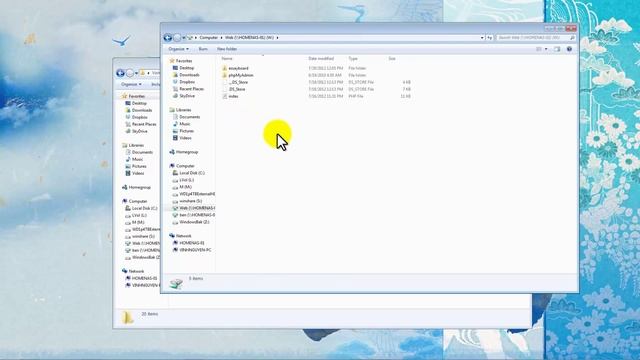
Task: Go back in front Explorer window
Action: [x=167, y=38]
